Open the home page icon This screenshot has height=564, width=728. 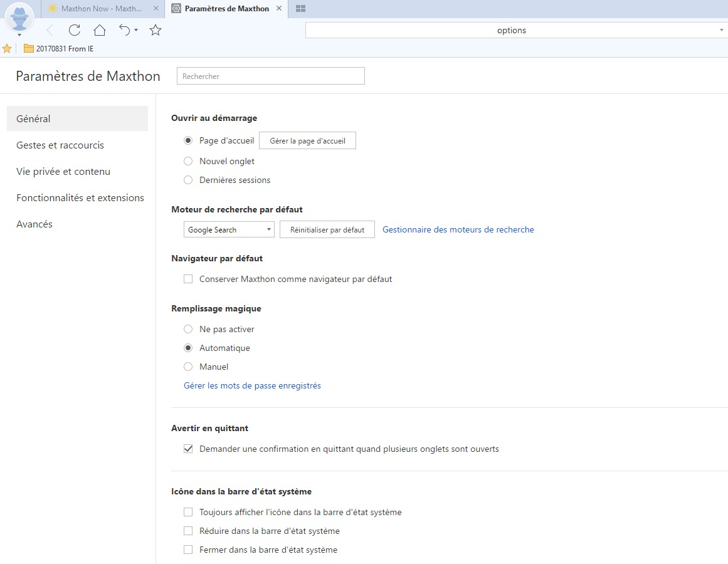(x=99, y=30)
